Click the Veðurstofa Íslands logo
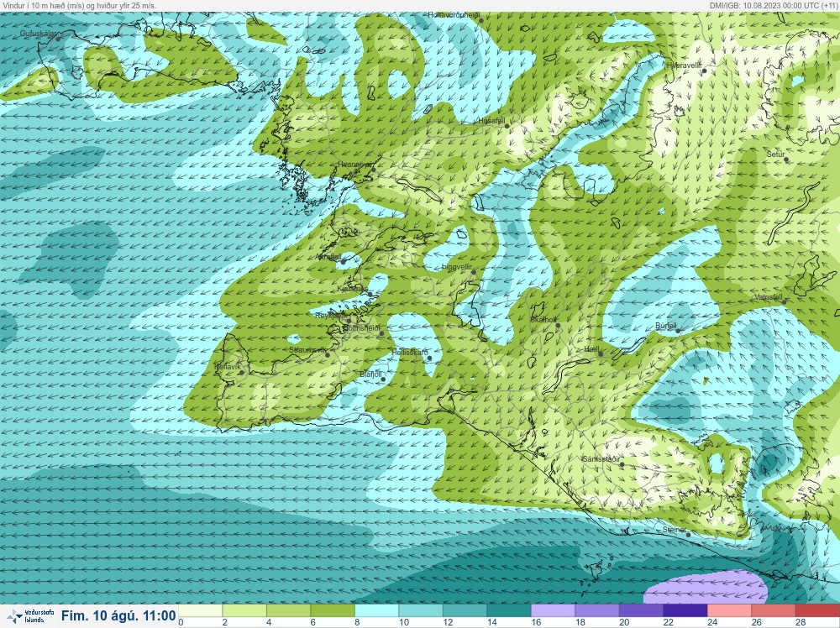This screenshot has height=628, width=840. point(30,615)
